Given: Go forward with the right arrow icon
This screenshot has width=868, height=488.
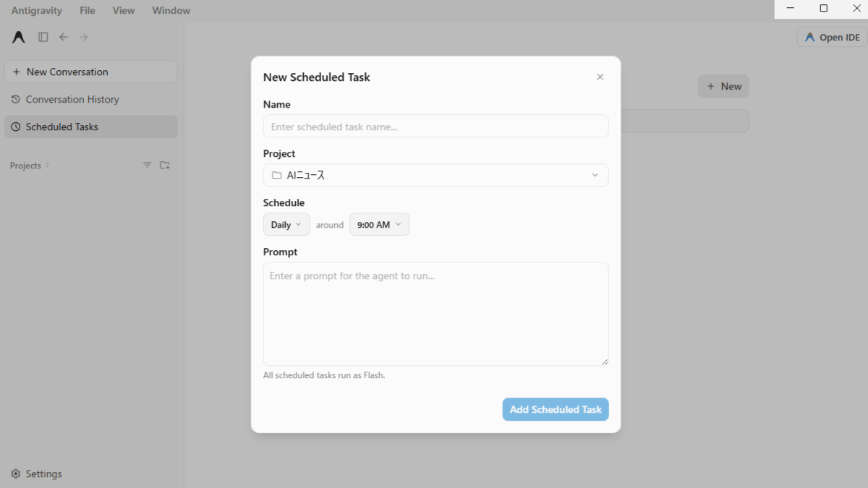Looking at the screenshot, I should point(84,37).
